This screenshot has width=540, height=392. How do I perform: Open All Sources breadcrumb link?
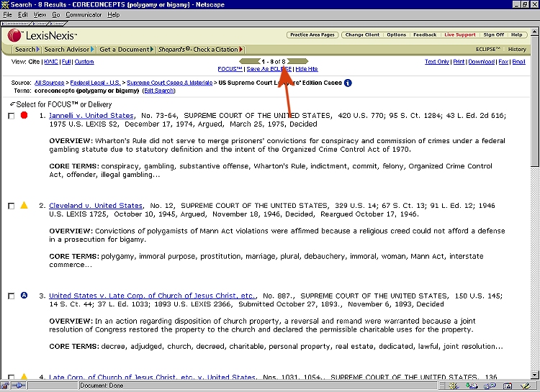[x=49, y=83]
